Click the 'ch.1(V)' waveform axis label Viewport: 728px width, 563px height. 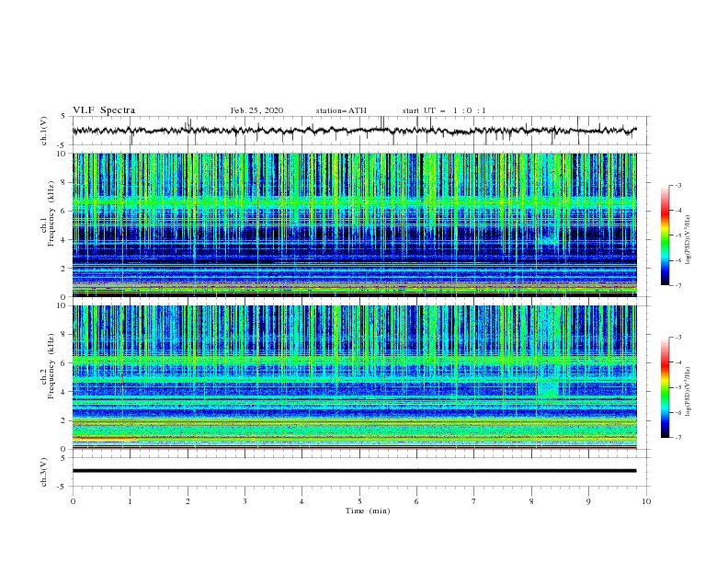tap(44, 131)
